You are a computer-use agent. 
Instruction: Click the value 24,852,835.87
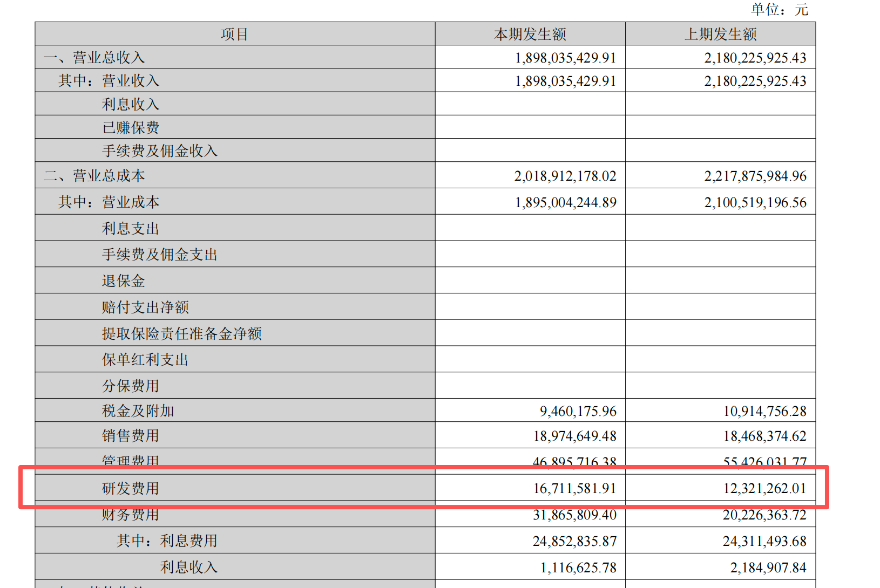click(x=575, y=541)
